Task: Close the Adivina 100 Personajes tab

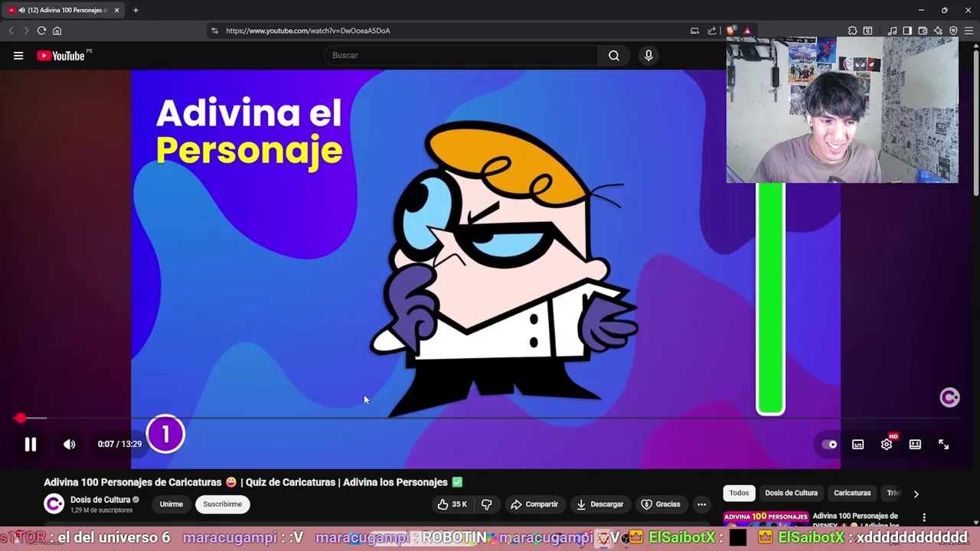Action: point(116,10)
